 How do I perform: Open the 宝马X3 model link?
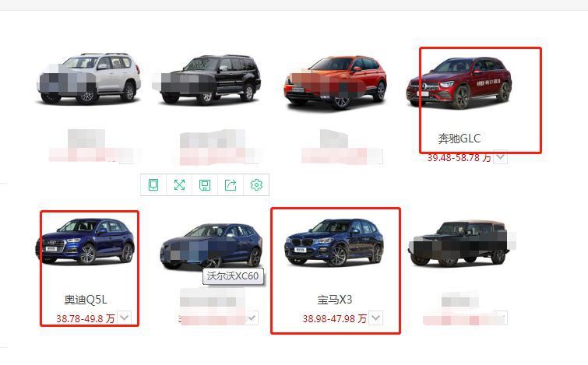click(x=335, y=300)
